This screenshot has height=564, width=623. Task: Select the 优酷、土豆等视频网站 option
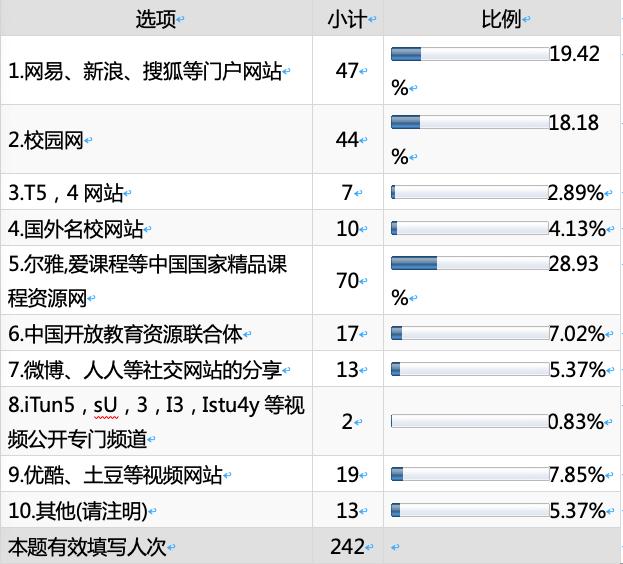pyautogui.click(x=115, y=474)
